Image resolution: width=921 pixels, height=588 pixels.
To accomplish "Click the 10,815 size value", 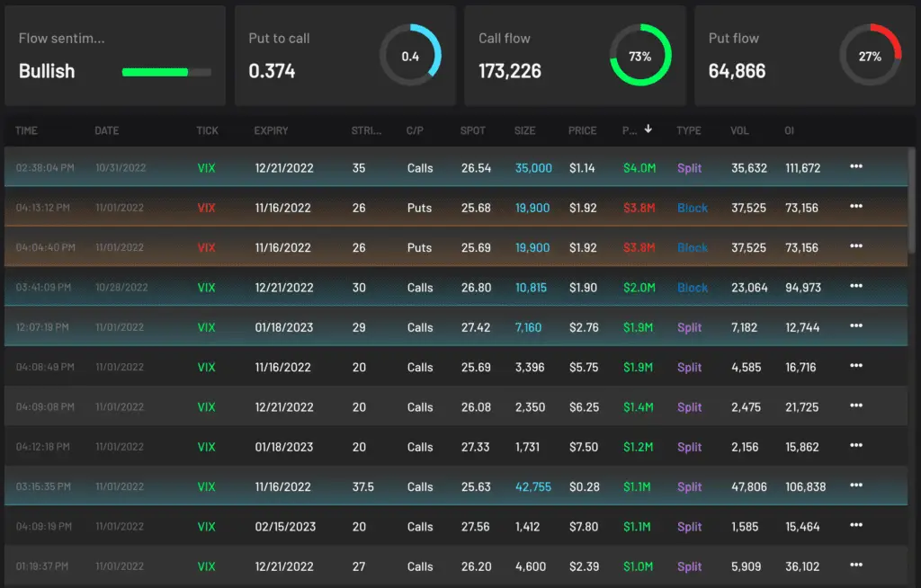I will click(x=531, y=288).
